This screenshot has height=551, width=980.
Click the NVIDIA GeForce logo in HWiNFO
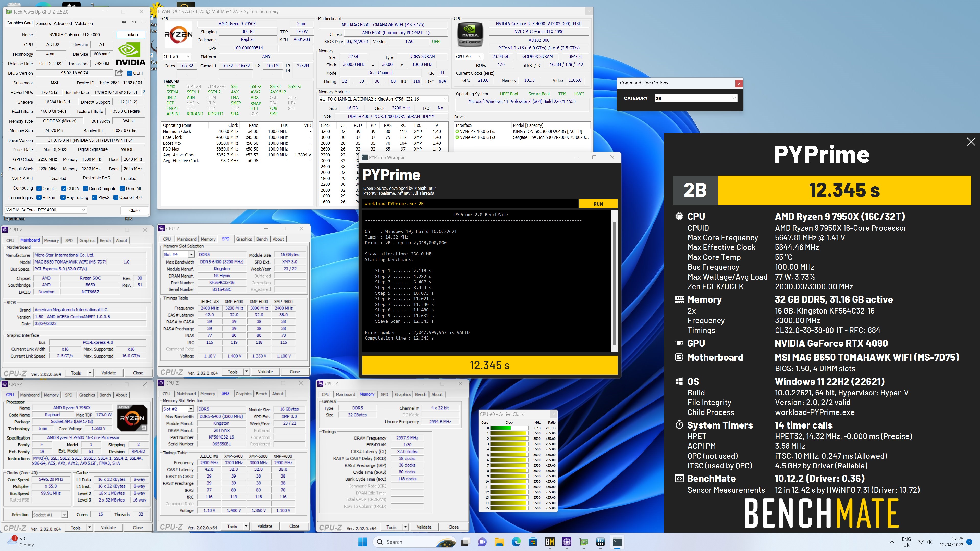tap(470, 35)
